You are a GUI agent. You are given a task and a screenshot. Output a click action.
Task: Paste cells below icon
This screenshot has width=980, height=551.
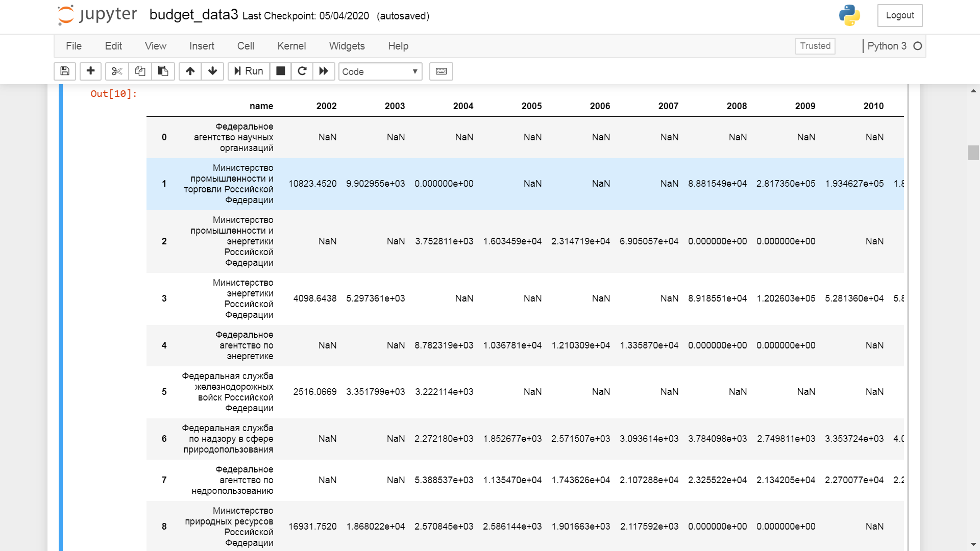pyautogui.click(x=163, y=71)
